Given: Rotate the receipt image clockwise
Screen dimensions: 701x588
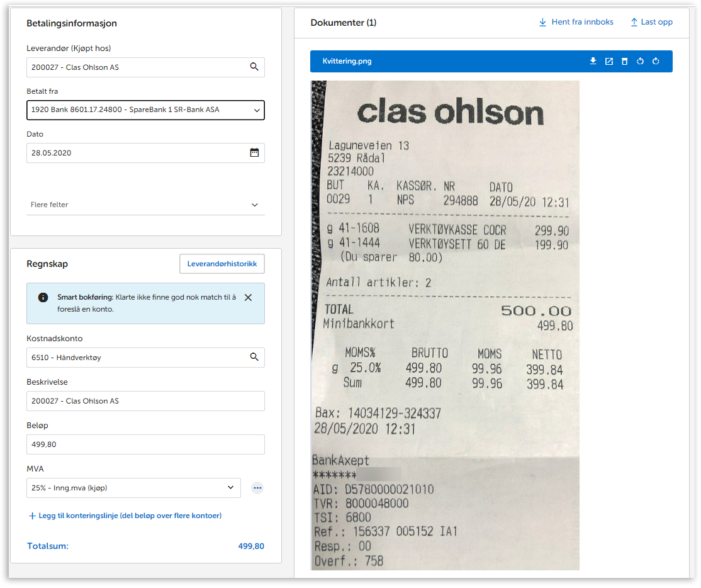Looking at the screenshot, I should (x=656, y=61).
